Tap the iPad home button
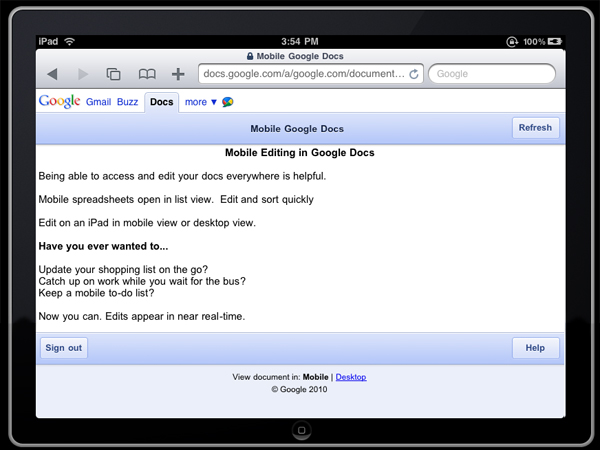 [302, 430]
